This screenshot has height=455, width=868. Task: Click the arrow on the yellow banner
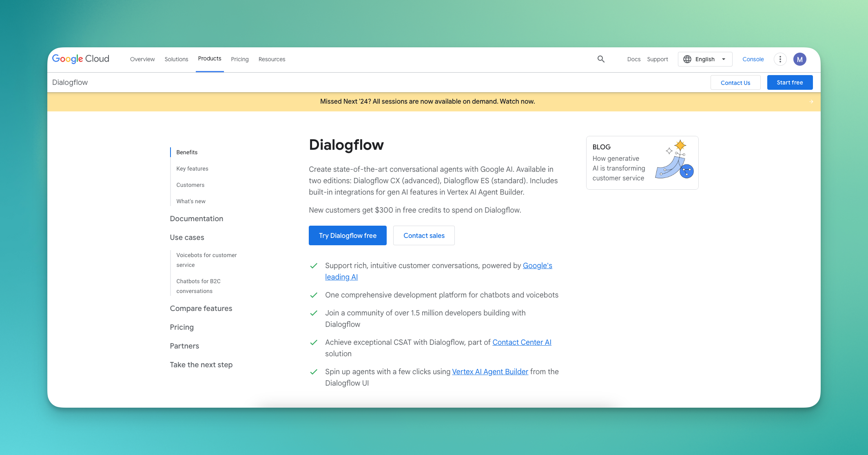pos(811,102)
